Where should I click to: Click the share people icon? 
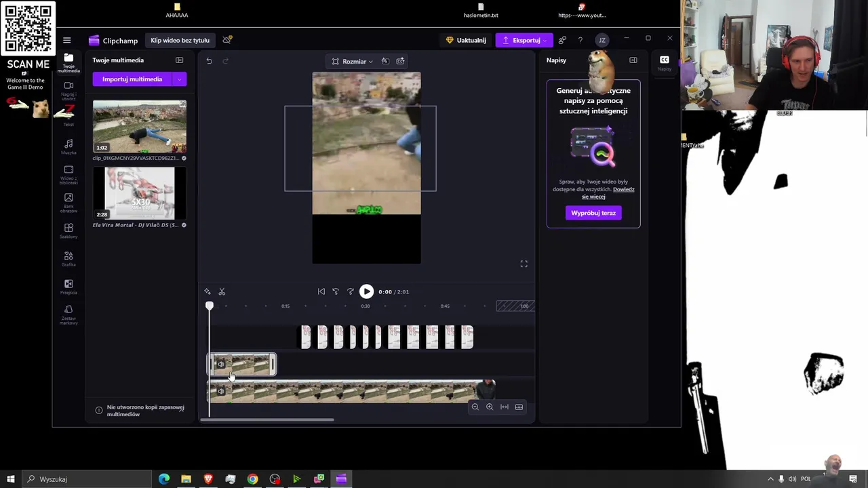point(562,40)
